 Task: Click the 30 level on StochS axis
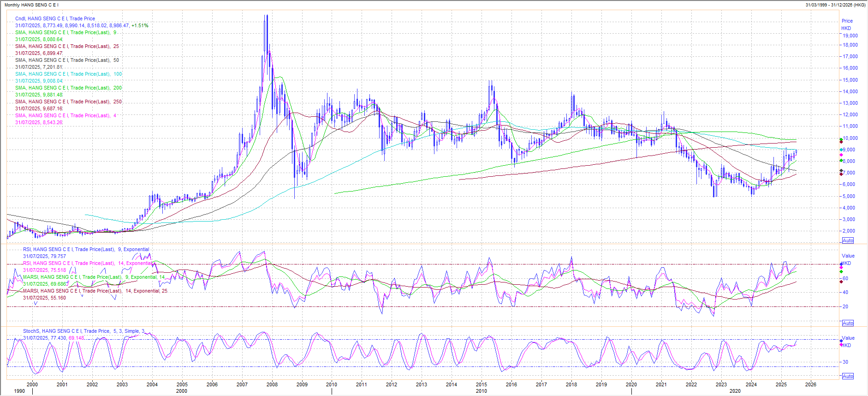[845, 362]
